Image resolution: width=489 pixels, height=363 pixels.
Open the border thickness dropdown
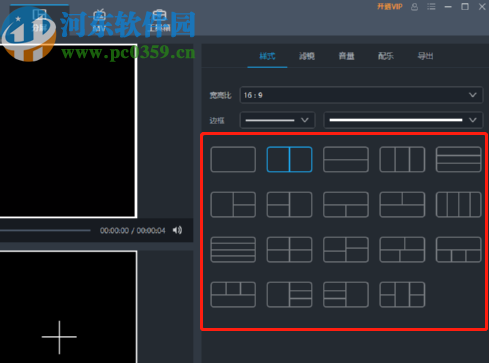277,120
